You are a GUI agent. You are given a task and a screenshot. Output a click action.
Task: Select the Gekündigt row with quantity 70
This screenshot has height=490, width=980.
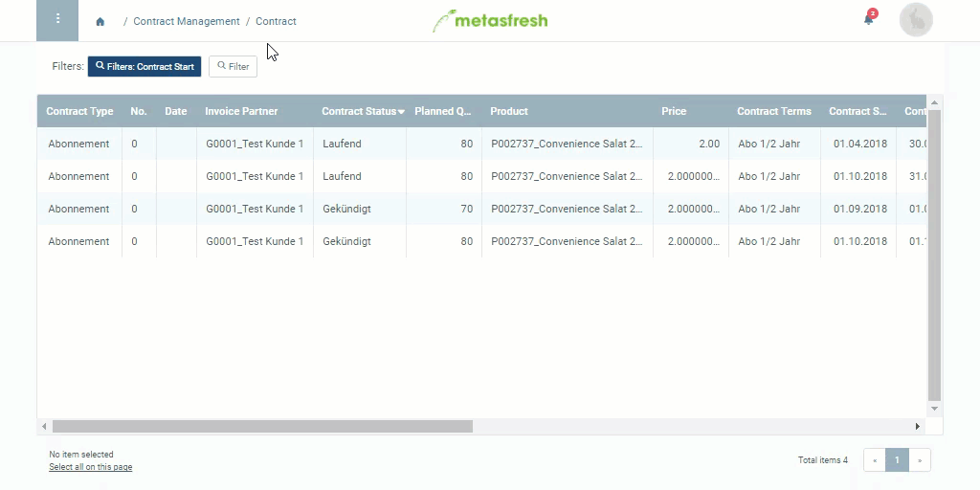coord(481,209)
